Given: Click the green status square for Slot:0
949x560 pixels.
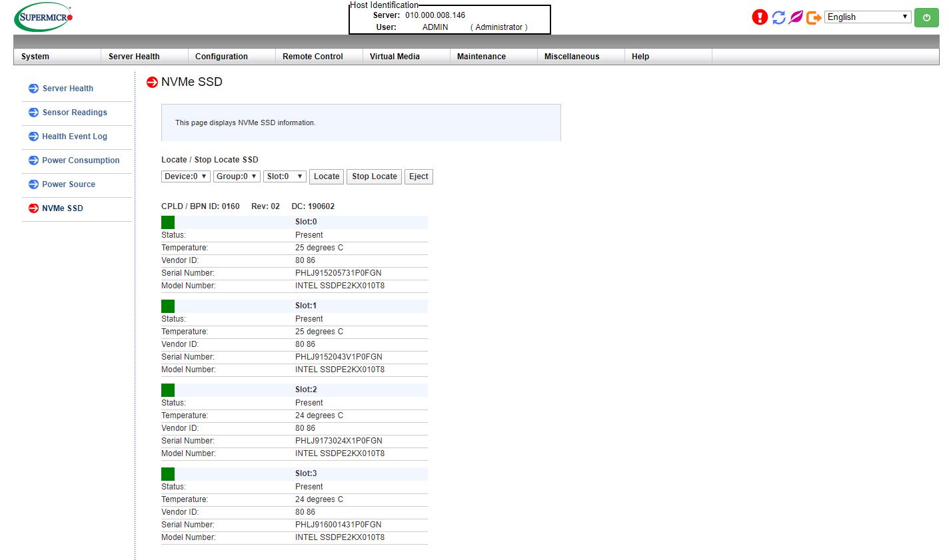Looking at the screenshot, I should pos(168,222).
